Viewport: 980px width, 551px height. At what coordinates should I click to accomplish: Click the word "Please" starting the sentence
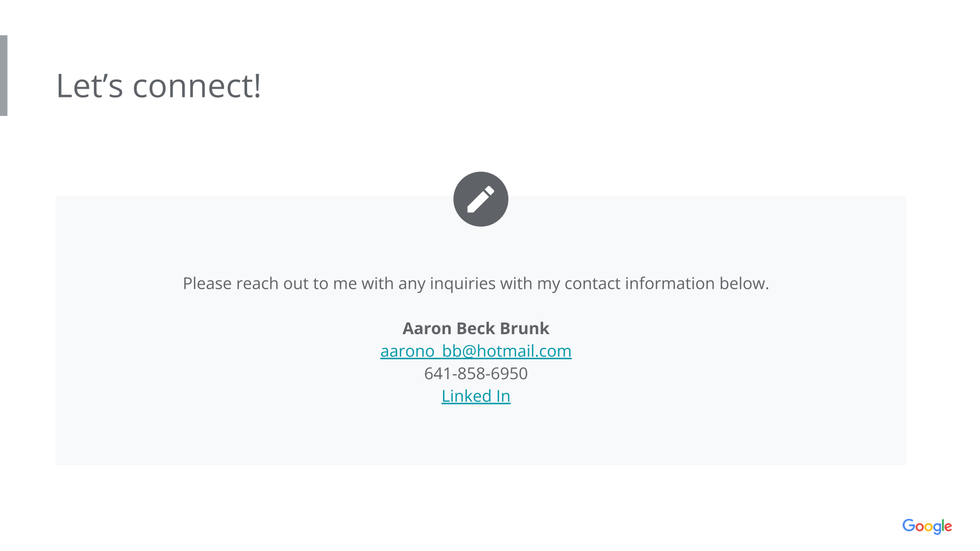pyautogui.click(x=207, y=283)
